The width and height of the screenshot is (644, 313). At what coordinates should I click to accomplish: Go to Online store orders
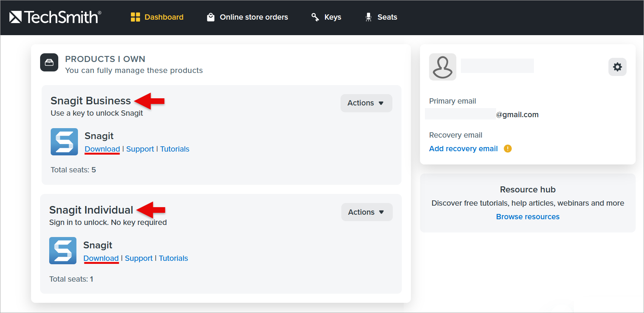pyautogui.click(x=247, y=17)
